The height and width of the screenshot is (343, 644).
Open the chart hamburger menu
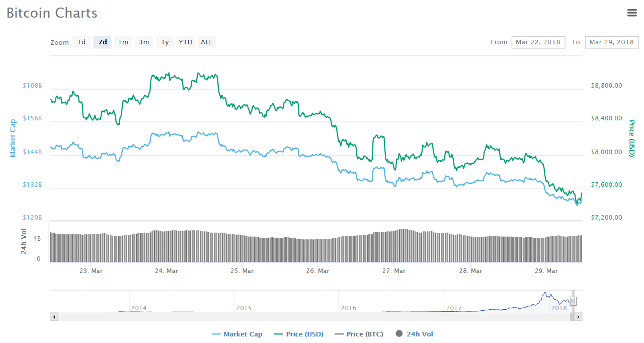point(632,13)
